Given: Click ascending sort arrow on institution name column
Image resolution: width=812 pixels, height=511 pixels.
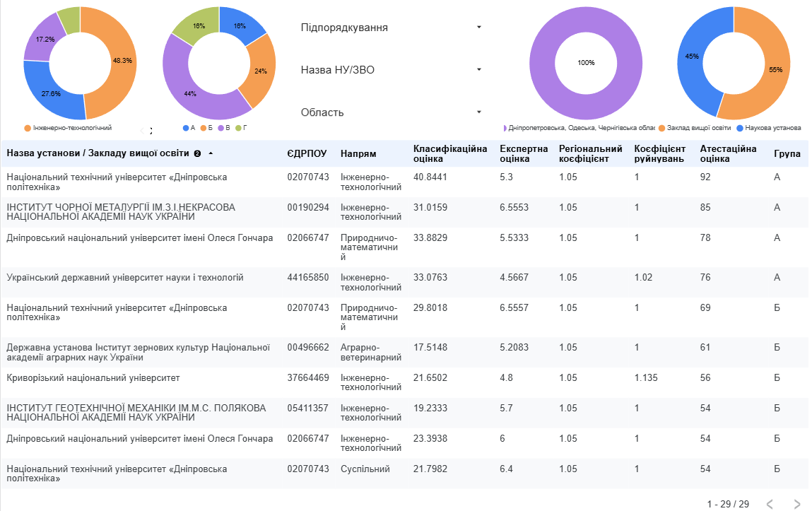Looking at the screenshot, I should [211, 153].
